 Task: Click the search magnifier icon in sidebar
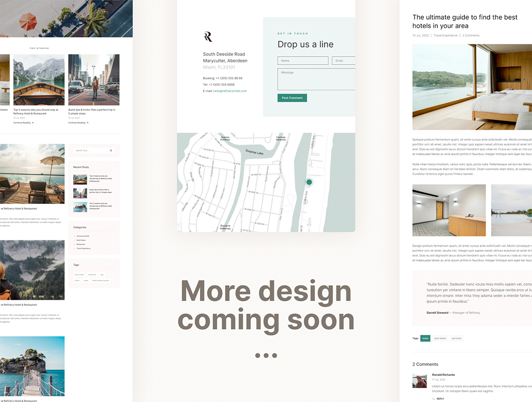[x=111, y=150]
